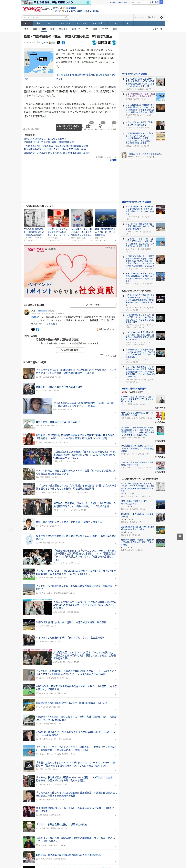Select the 国内 category

[35, 29]
